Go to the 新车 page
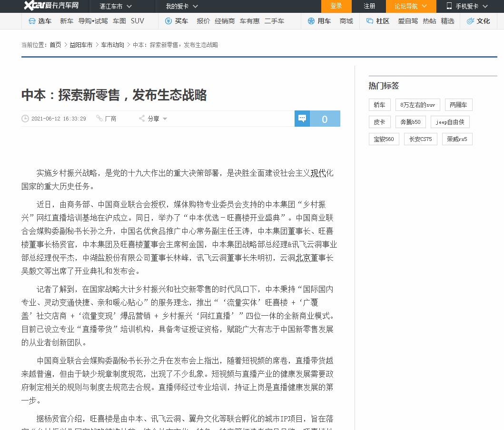The height and width of the screenshot is (430, 504). coord(67,21)
